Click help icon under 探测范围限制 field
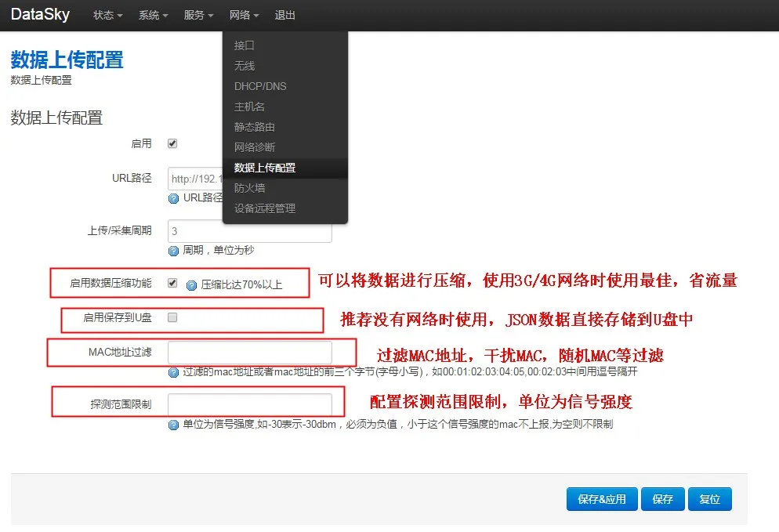The image size is (779, 532). (174, 425)
